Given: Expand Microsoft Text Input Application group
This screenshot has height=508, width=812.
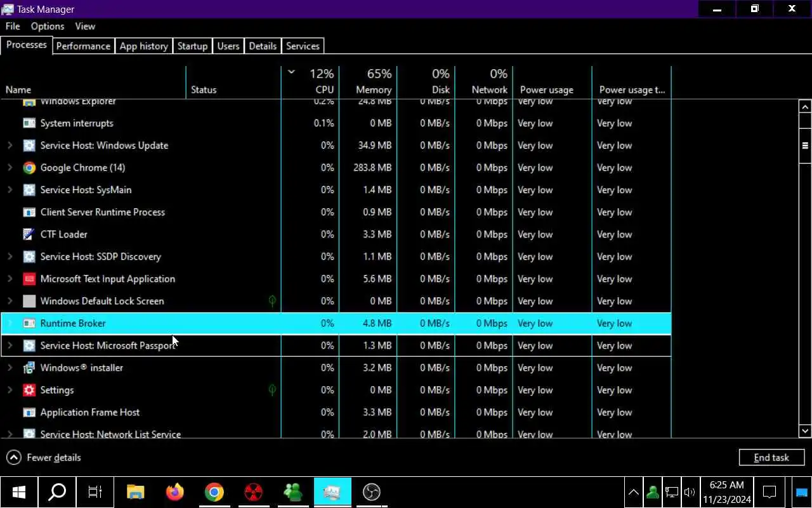Looking at the screenshot, I should [10, 279].
